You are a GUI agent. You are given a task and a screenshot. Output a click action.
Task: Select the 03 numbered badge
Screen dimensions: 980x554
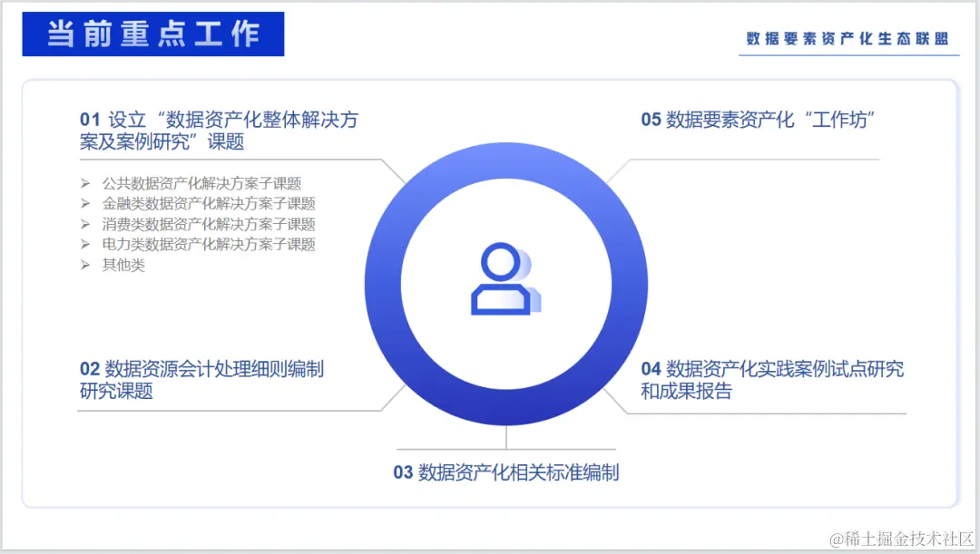pyautogui.click(x=402, y=472)
